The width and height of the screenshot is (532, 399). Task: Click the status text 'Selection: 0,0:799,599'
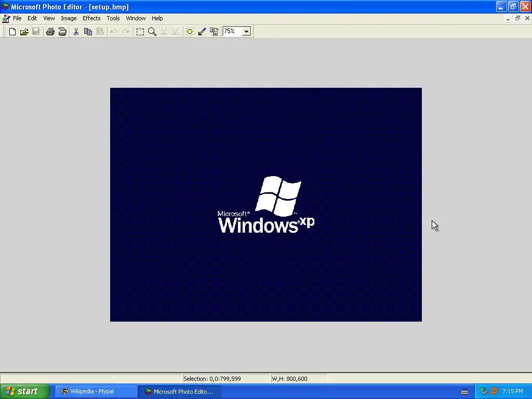pyautogui.click(x=212, y=379)
